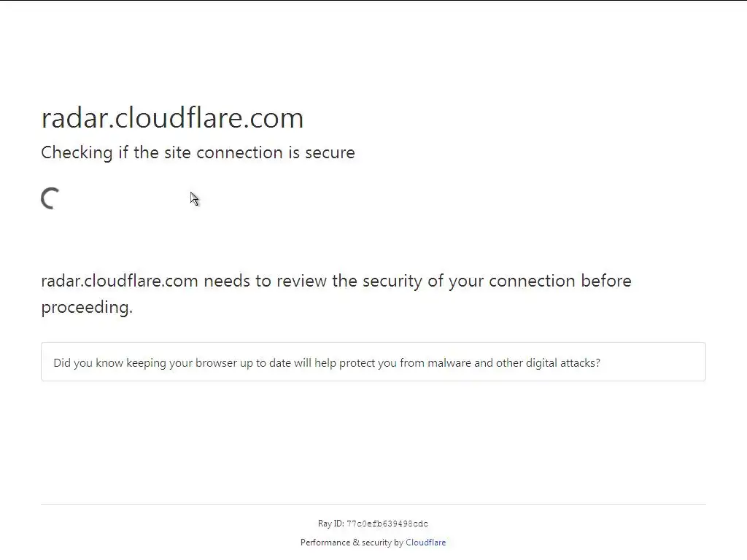
Task: Open the Cloudflare link in footer
Action: click(x=425, y=542)
